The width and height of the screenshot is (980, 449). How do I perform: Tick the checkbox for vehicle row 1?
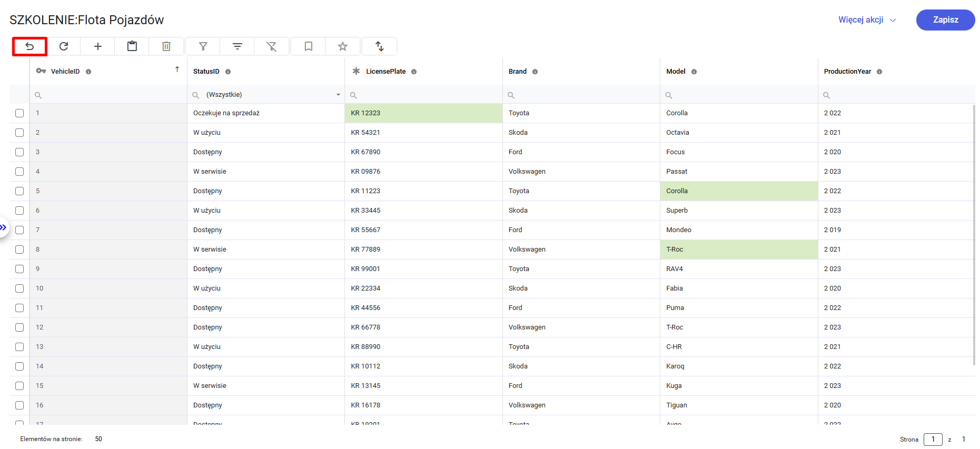(x=19, y=113)
